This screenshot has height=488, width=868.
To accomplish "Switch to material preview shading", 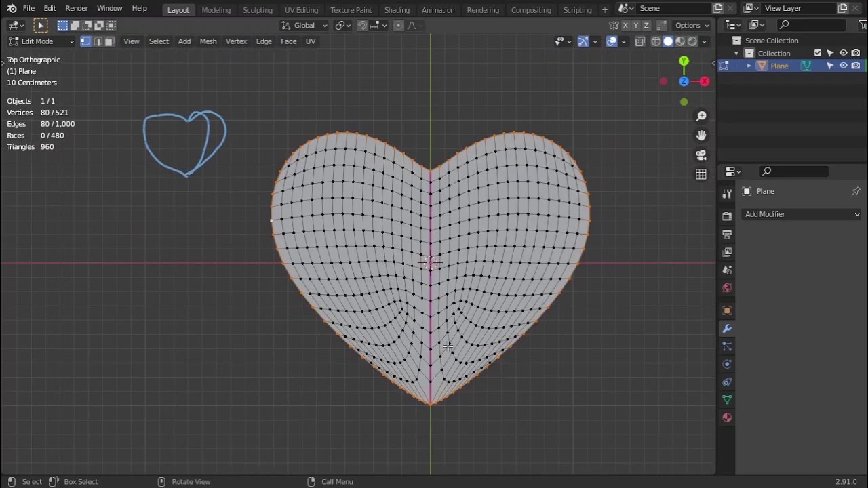I will click(680, 41).
